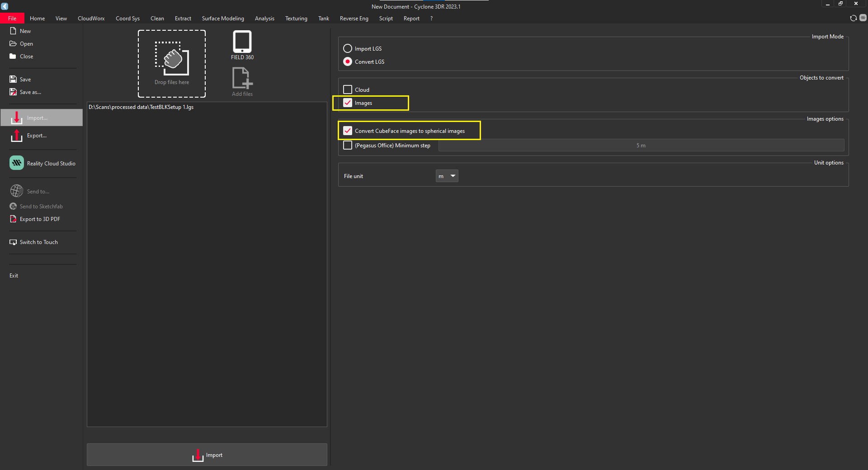Click the refresh icon in top right

854,18
